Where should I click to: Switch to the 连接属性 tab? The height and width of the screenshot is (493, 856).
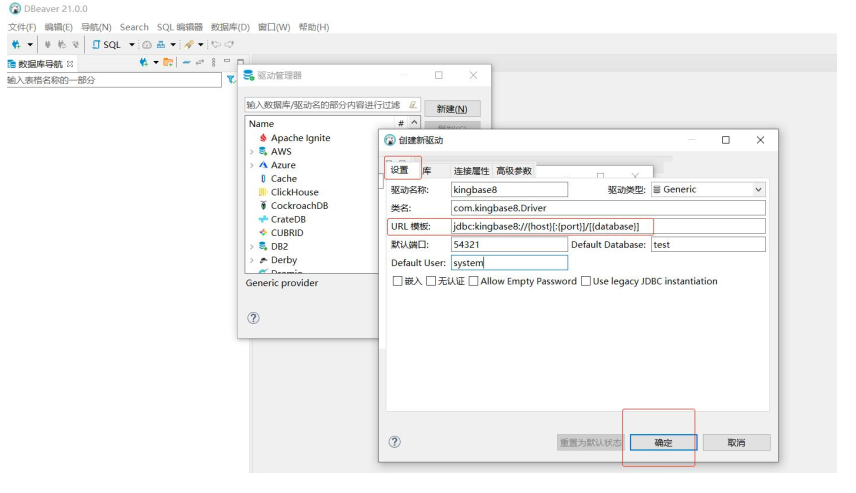coord(472,171)
